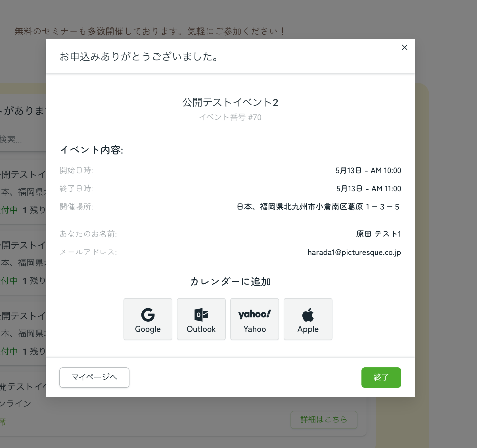This screenshot has height=448, width=477.
Task: Click イベント内容: section heading
Action: [x=91, y=150]
